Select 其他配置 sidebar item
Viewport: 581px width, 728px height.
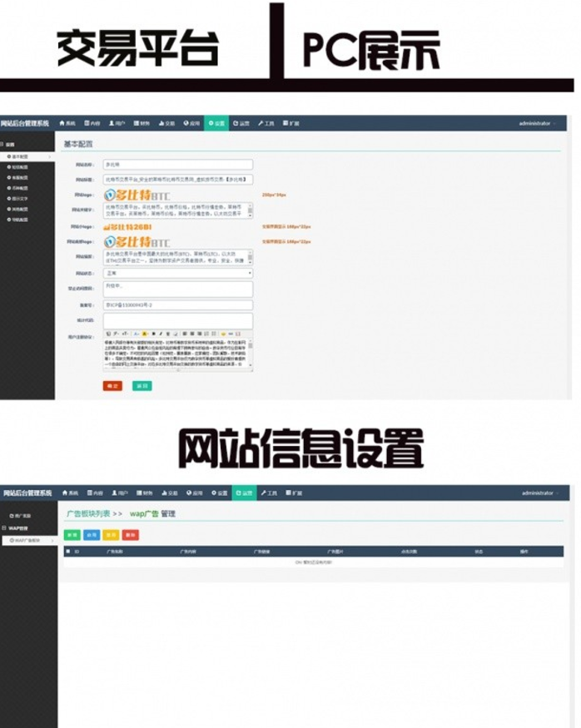[17, 209]
